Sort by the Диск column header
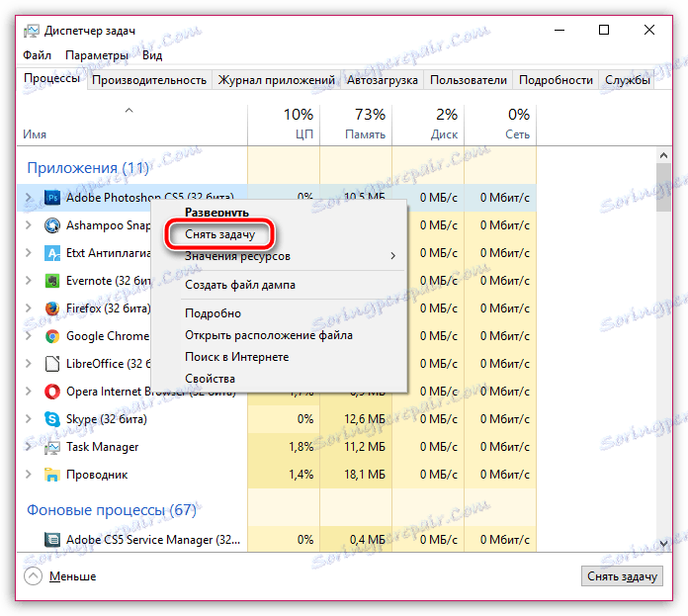Viewport: 688px width, 616px height. [428, 125]
